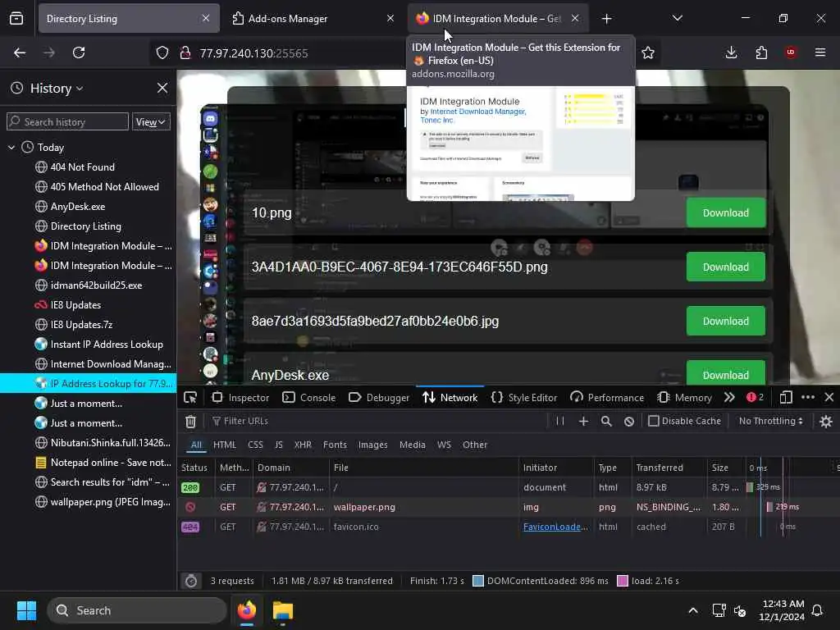
Task: Reload the current page
Action: (79, 52)
